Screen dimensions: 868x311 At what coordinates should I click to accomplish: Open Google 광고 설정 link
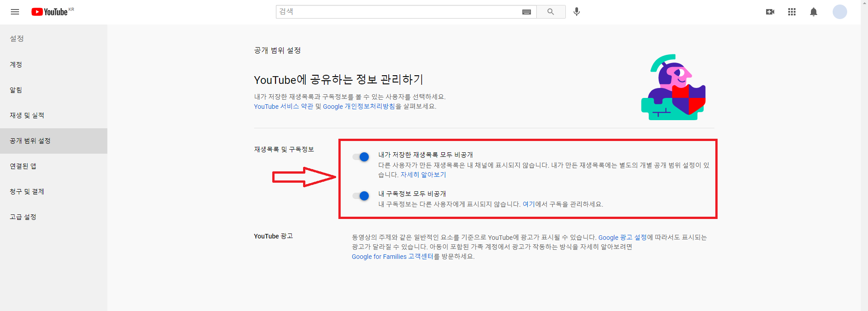click(622, 238)
